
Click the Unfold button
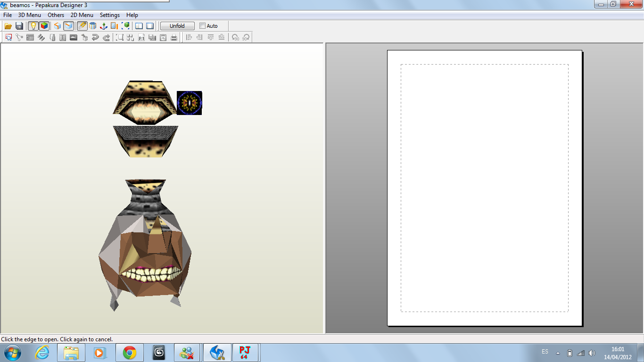177,26
